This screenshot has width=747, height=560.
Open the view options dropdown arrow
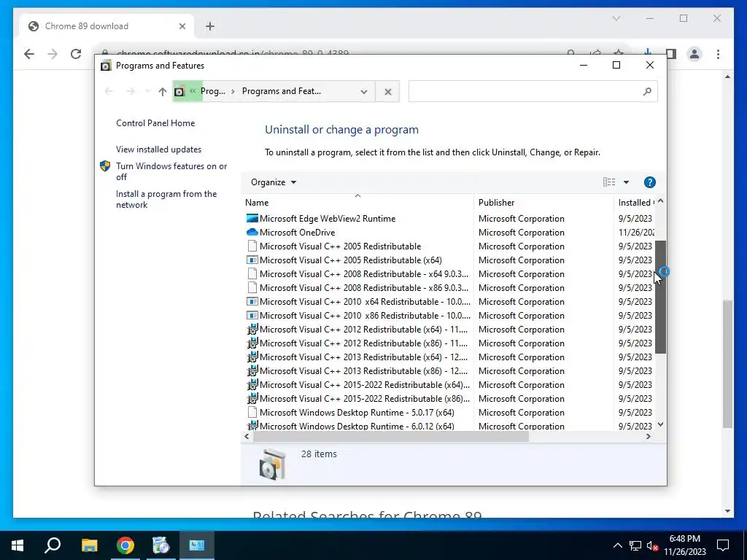626,182
